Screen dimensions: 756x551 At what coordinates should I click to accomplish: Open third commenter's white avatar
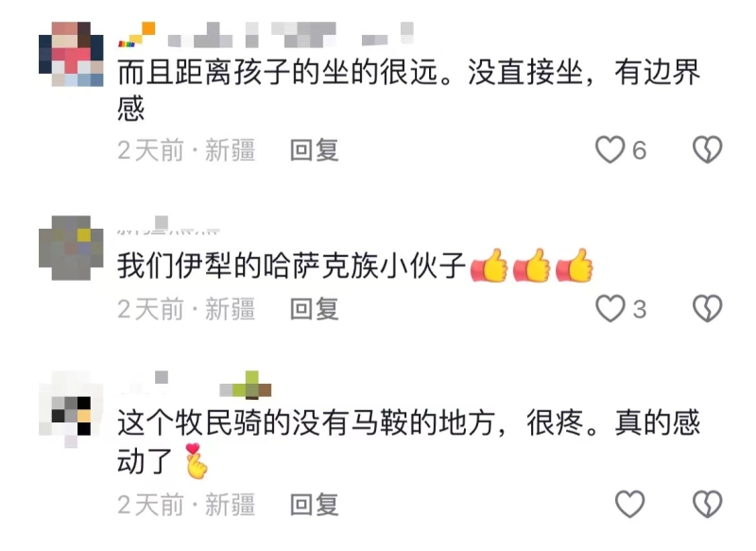tap(71, 409)
